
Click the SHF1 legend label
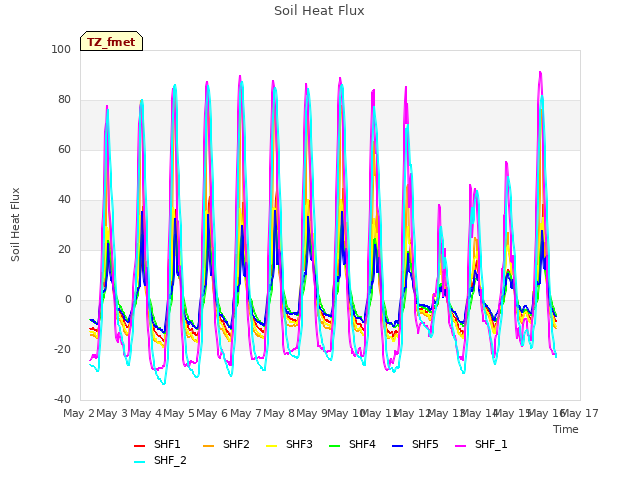point(167,444)
